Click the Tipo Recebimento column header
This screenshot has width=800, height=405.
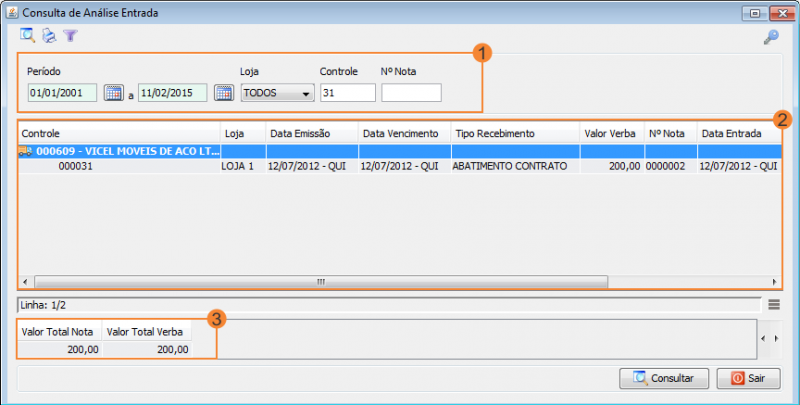pyautogui.click(x=514, y=133)
